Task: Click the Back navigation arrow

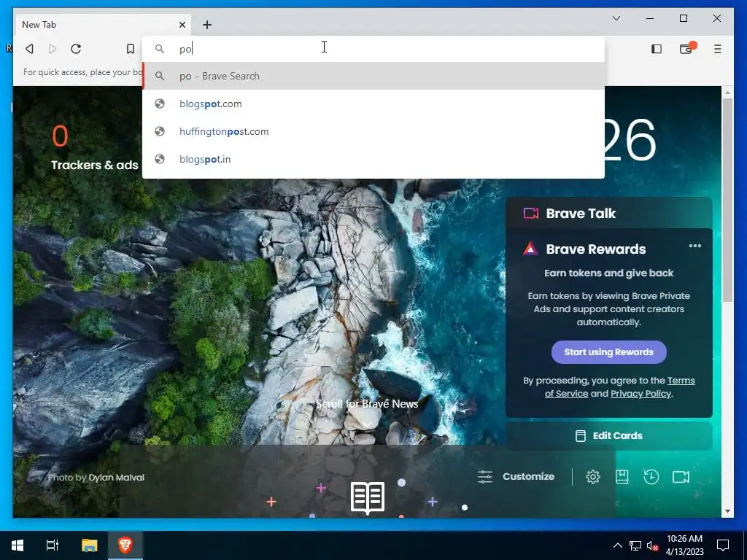Action: 29,49
